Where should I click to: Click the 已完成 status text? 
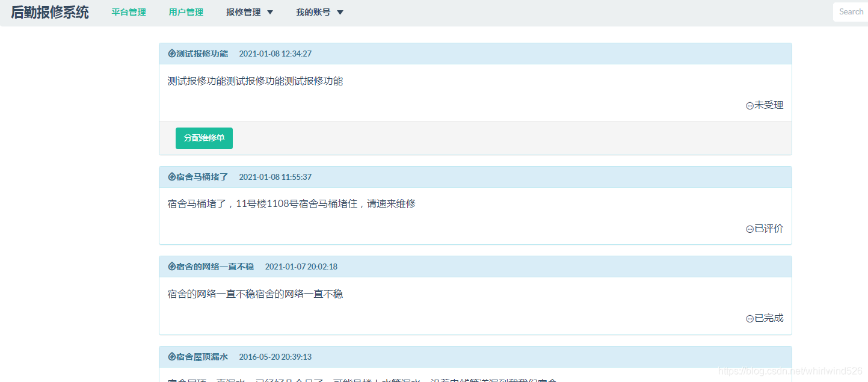tap(769, 318)
